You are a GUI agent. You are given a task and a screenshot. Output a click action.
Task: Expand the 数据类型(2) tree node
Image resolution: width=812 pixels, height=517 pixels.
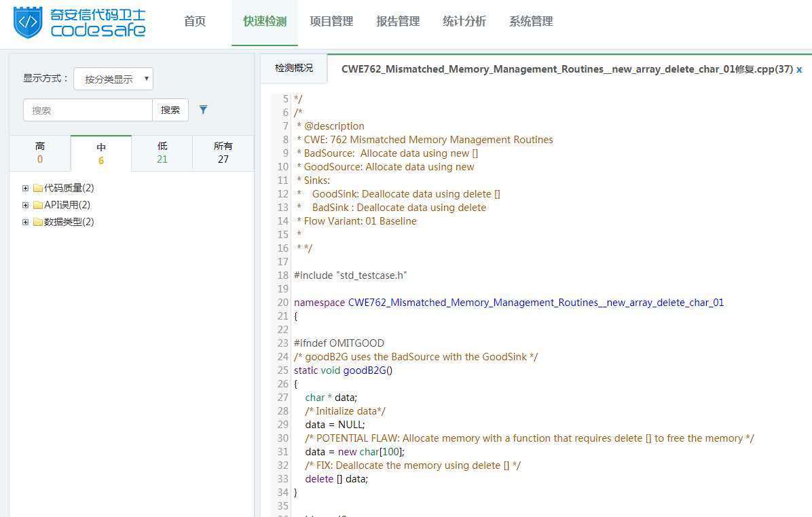pos(26,222)
